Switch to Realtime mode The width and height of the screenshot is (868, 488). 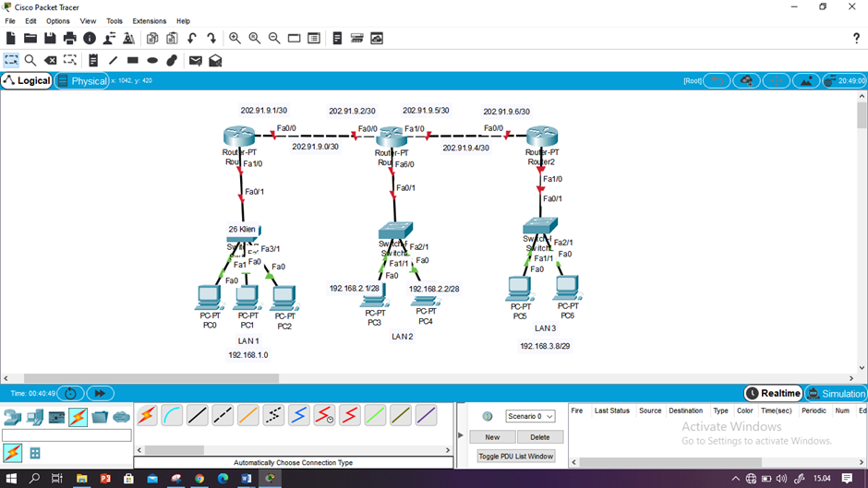tap(773, 393)
